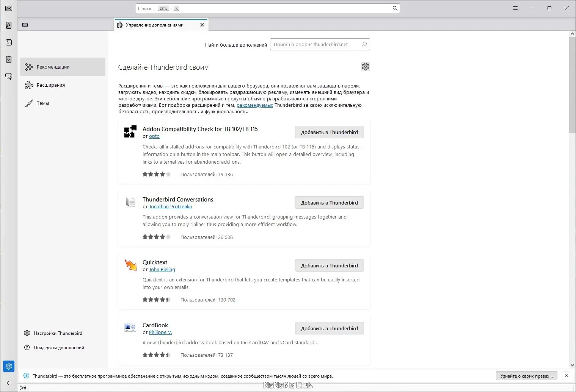This screenshot has width=576, height=392.
Task: Select the Рекомендации sidebar category
Action: [x=63, y=67]
